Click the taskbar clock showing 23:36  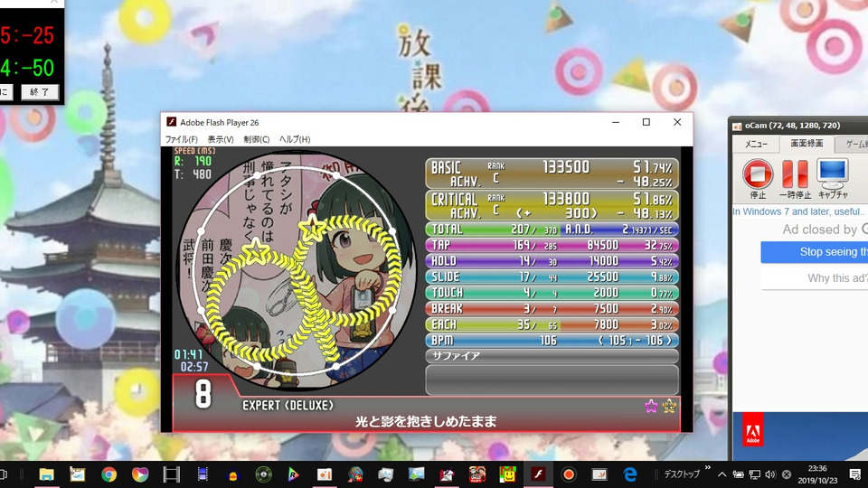(x=817, y=474)
